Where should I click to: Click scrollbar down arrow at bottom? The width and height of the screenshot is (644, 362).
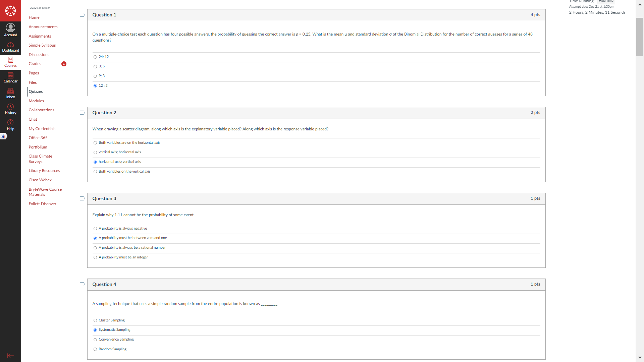(640, 358)
